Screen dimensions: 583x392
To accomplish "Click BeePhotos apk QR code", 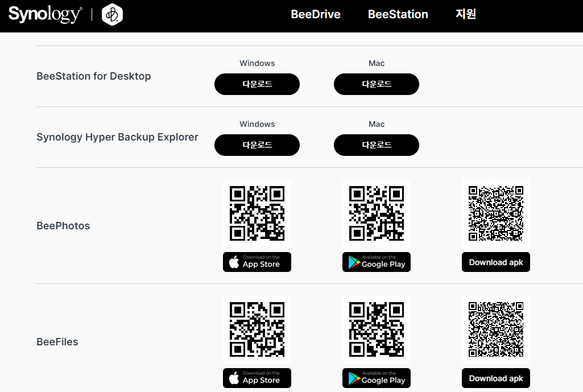I will click(x=495, y=213).
